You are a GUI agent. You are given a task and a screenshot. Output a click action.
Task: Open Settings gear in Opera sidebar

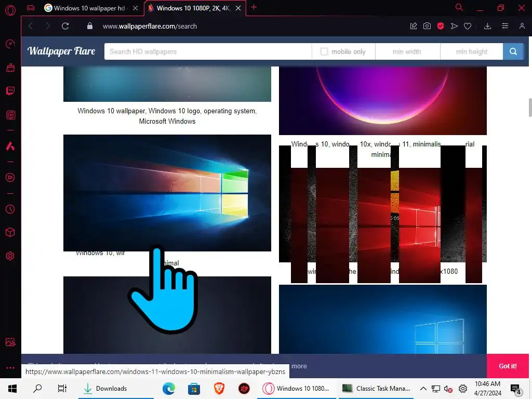coord(10,256)
